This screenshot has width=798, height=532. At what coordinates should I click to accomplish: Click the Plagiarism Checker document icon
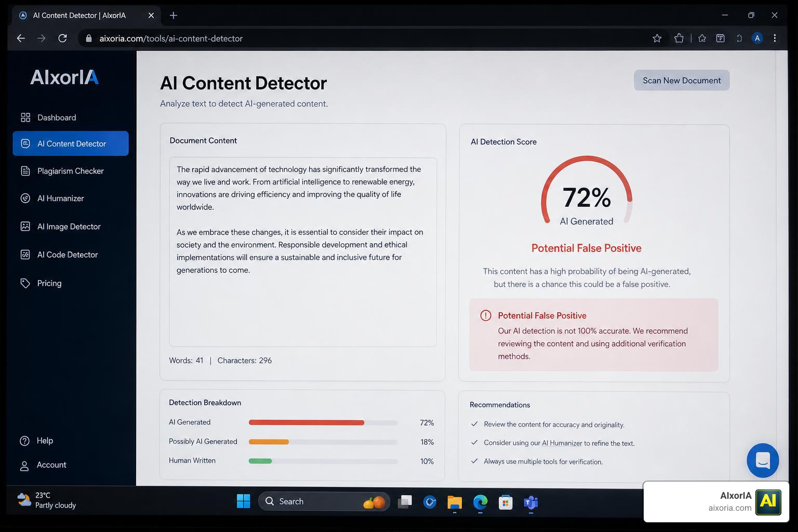click(x=25, y=171)
